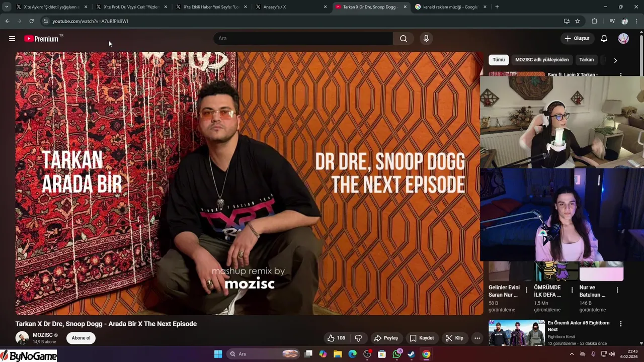The height and width of the screenshot is (362, 644).
Task: Open Chrome three-dot menu
Action: tap(637, 21)
